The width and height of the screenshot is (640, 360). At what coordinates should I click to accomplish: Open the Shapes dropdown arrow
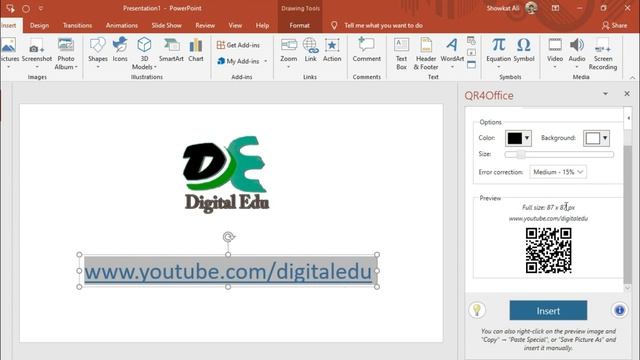tap(98, 67)
